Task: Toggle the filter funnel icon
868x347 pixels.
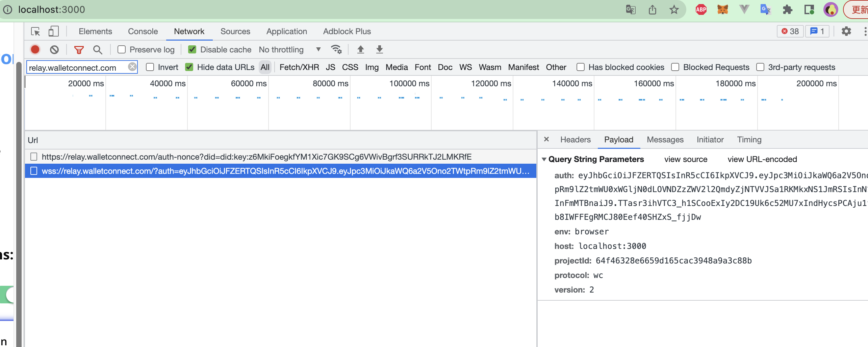Action: 79,50
